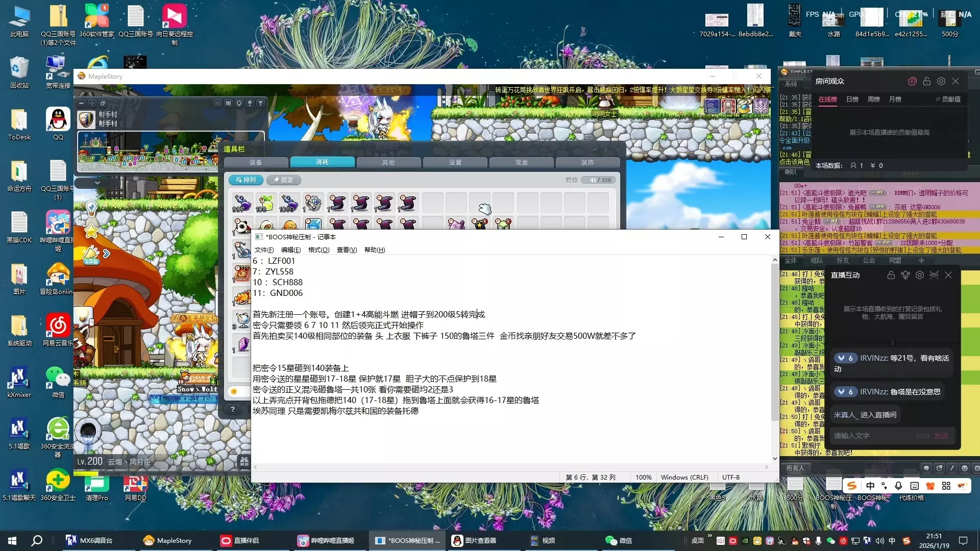Click the 公会 chat channel tab
This screenshot has width=980, height=551.
869,261
